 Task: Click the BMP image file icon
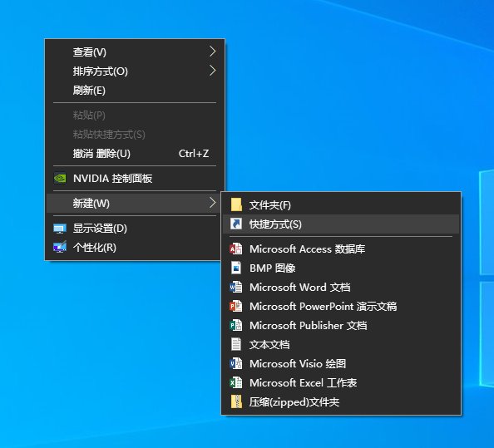tap(236, 268)
